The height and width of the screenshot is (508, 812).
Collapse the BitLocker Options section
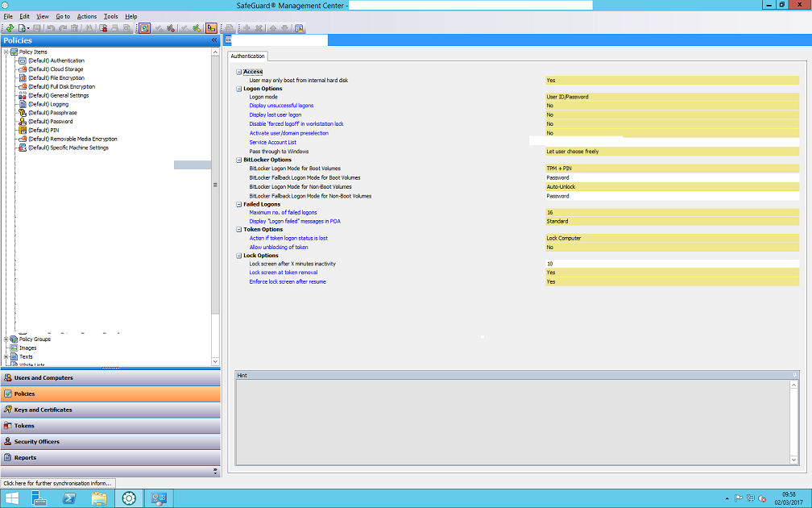click(x=238, y=160)
